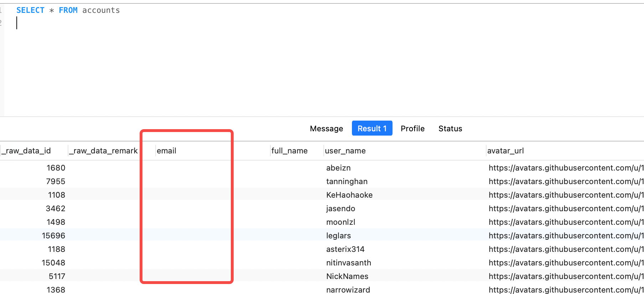Image resolution: width=644 pixels, height=294 pixels.
Task: Select cell with id 5117
Action: [57, 276]
